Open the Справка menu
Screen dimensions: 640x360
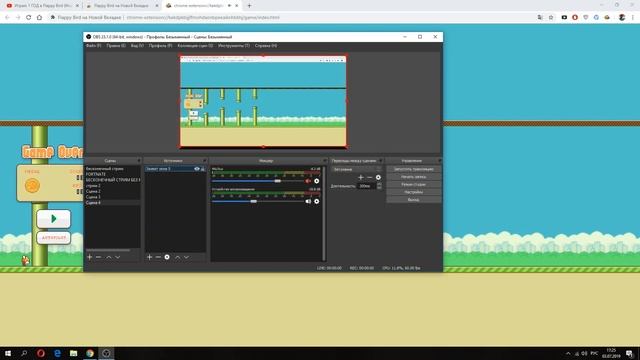(266, 46)
